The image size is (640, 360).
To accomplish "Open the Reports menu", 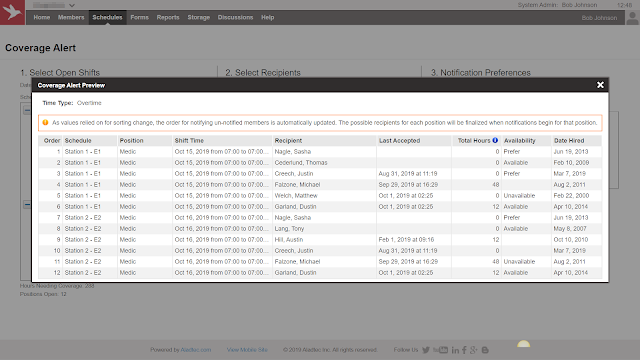I will tap(168, 18).
